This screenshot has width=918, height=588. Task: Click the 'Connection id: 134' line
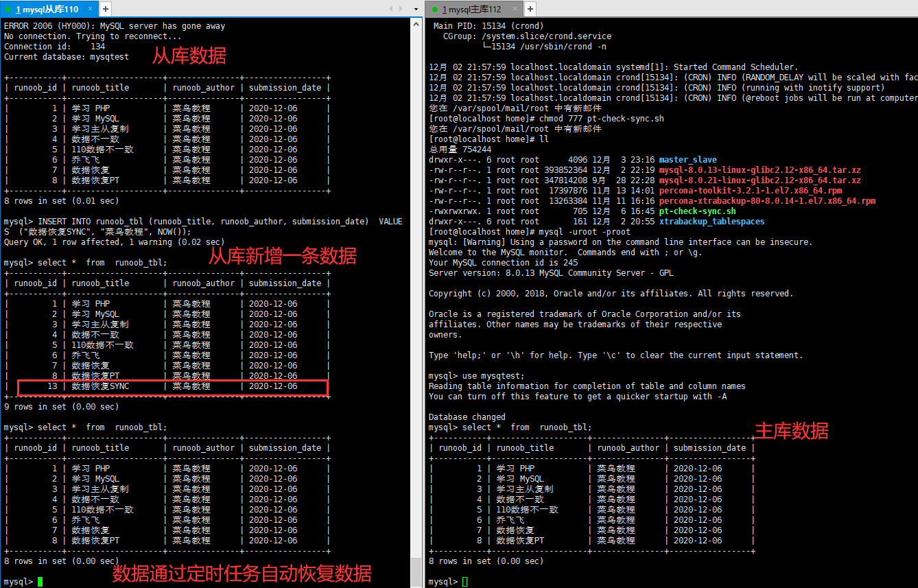point(55,47)
